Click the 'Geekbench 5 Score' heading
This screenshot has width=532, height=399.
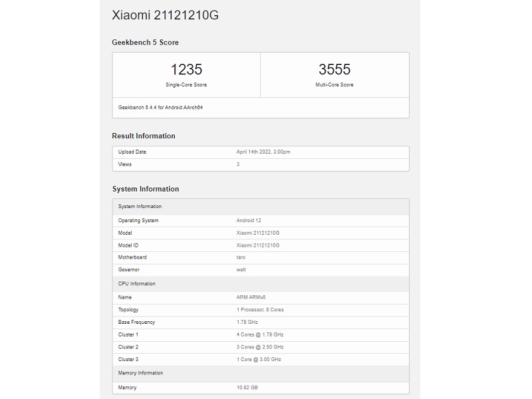[x=145, y=43]
